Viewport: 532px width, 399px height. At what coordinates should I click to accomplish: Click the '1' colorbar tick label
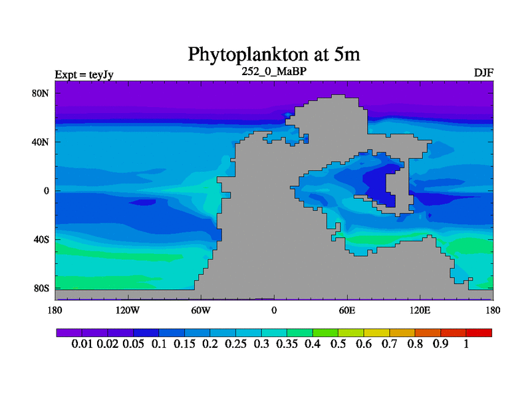pos(467,344)
